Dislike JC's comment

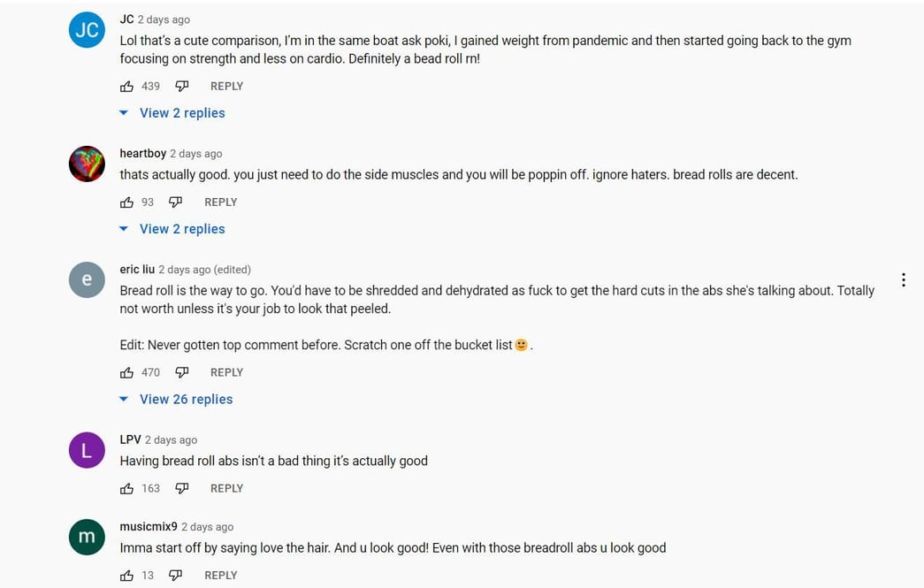click(x=181, y=86)
